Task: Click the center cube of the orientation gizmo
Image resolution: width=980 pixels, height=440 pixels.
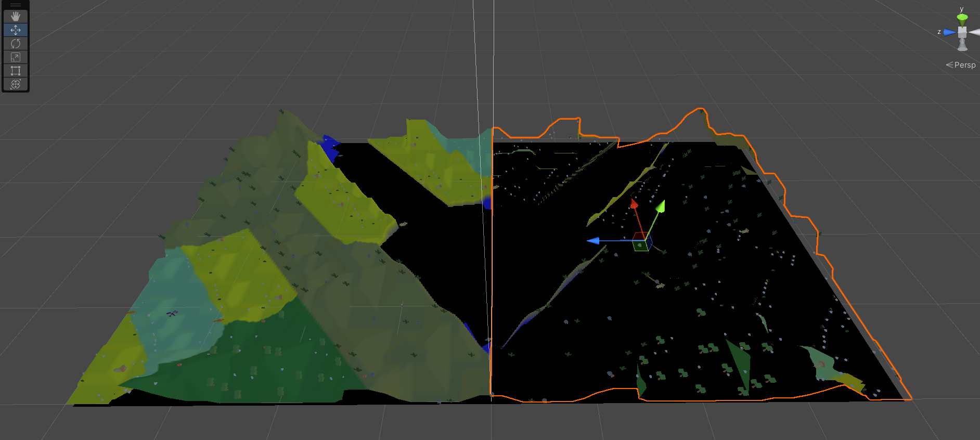Action: pyautogui.click(x=962, y=32)
